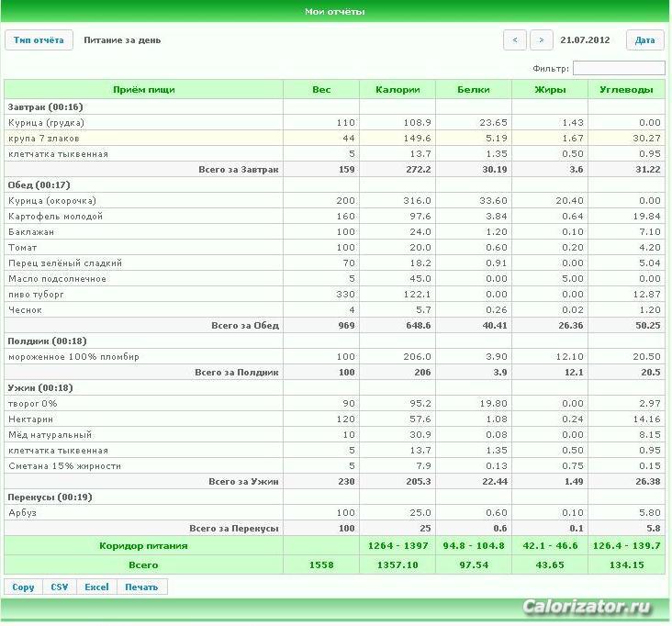Click total carbs value 134.15

627,565
